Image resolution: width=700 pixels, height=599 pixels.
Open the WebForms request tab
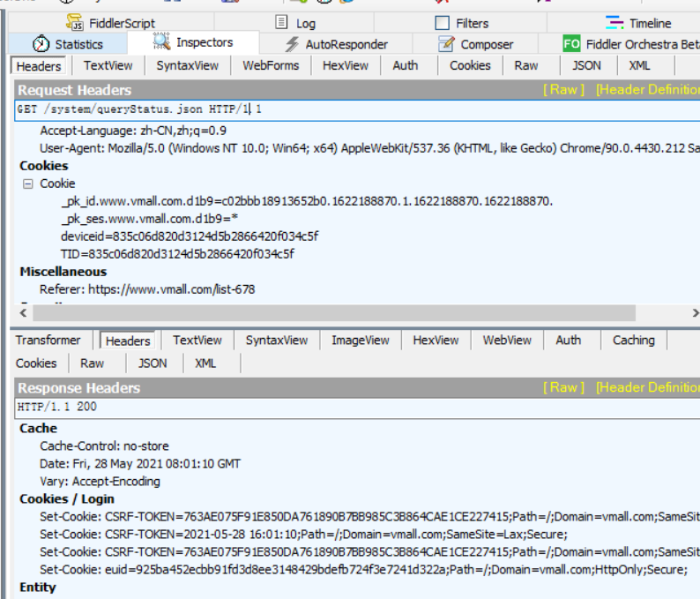pyautogui.click(x=271, y=65)
